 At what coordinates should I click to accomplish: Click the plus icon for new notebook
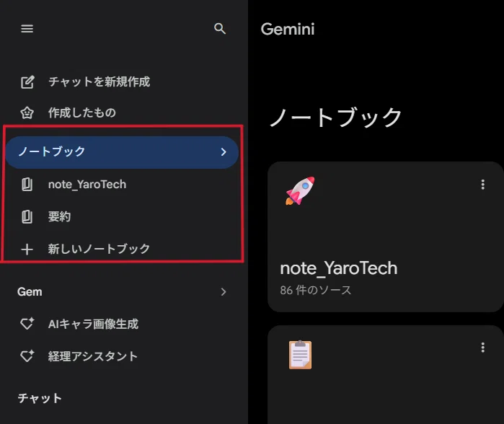[x=27, y=249]
